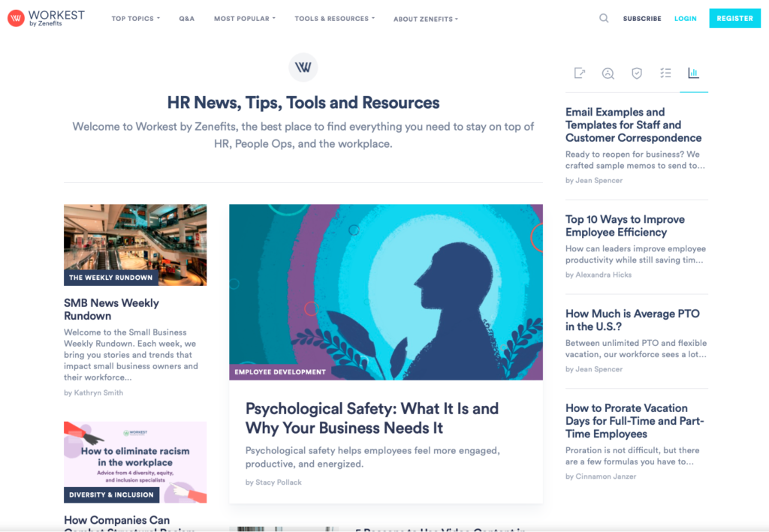Viewport: 769px width, 532px height.
Task: Click the Subscribe link in header
Action: point(642,19)
